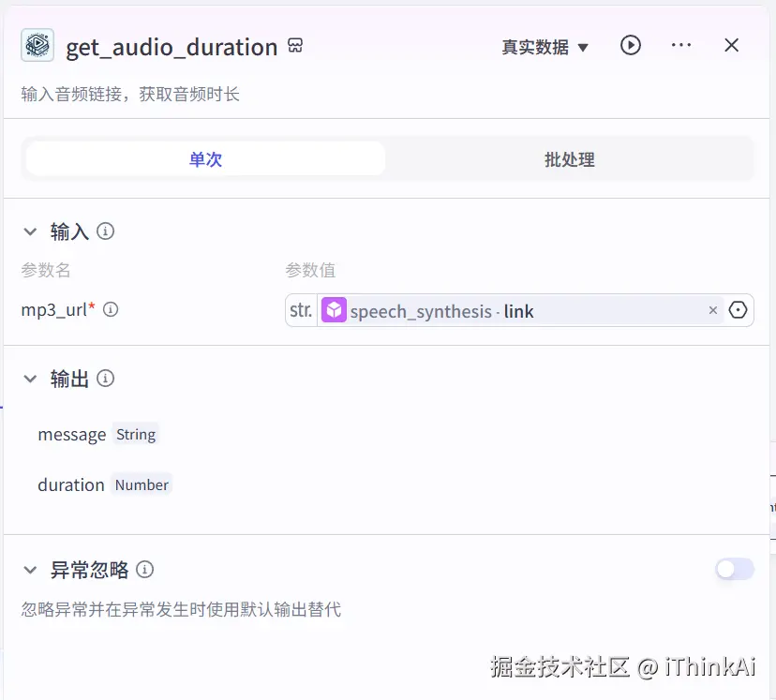
Task: Click the get_audio_duration plugin icon
Action: click(x=37, y=45)
